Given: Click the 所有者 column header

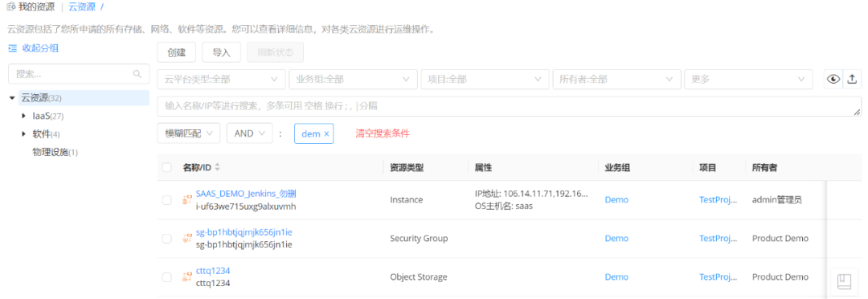Looking at the screenshot, I should [764, 167].
